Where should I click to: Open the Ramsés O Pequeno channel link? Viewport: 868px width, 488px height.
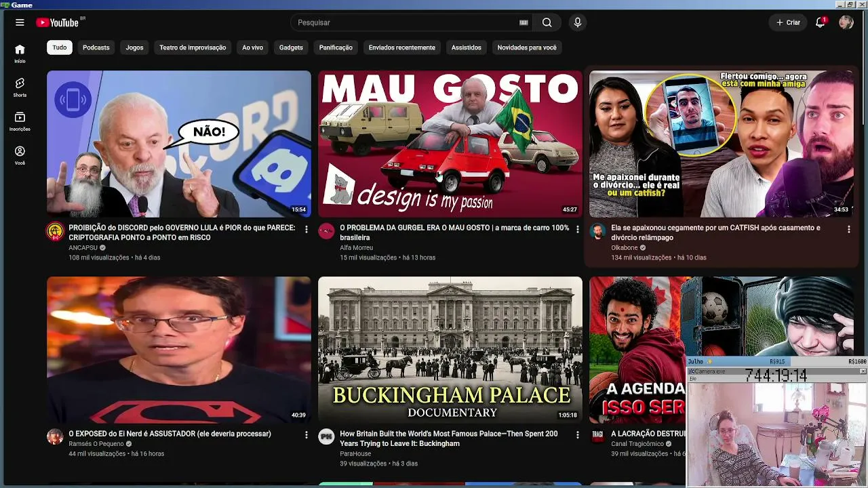point(96,444)
